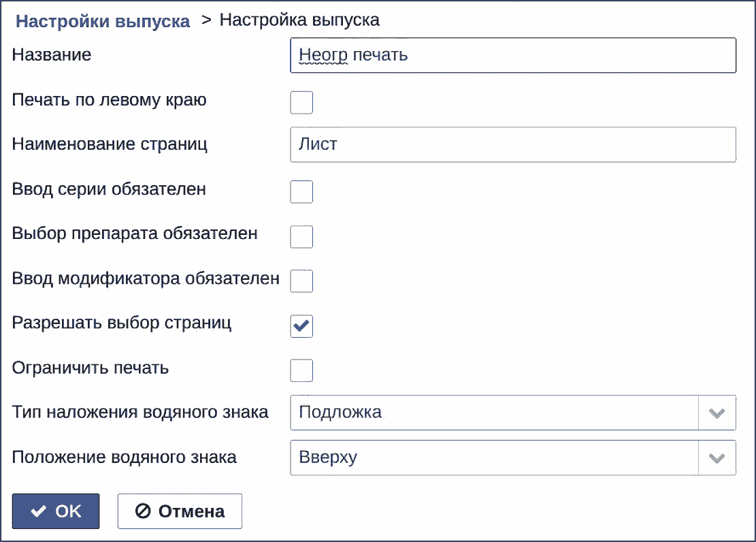Click the current page 'Настройка выпуска' text

[299, 20]
